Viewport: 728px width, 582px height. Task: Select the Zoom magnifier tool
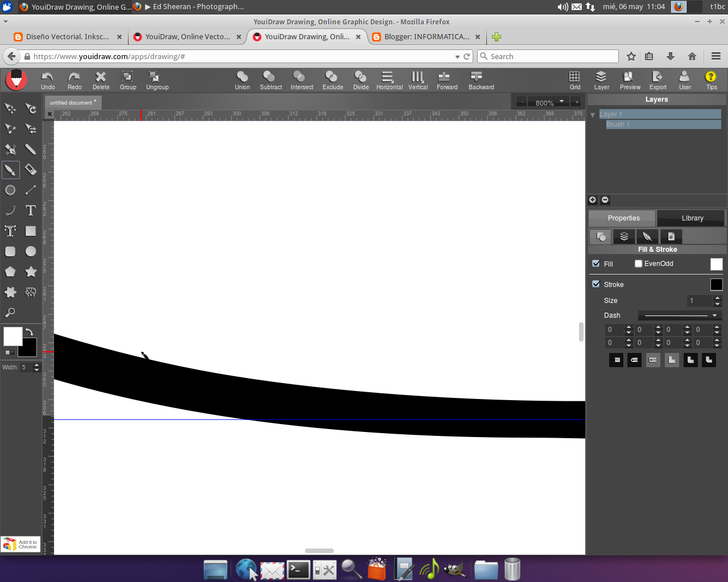[10, 312]
